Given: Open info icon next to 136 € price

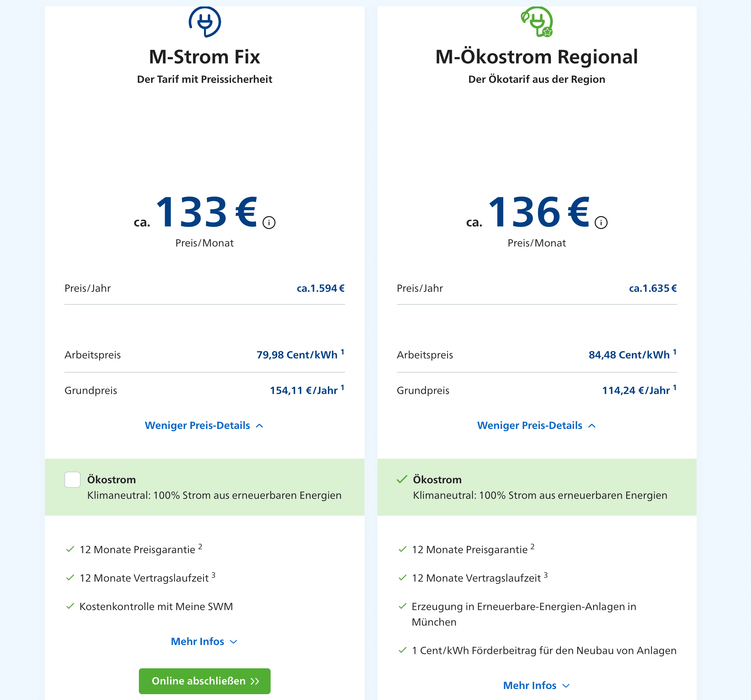Looking at the screenshot, I should (x=601, y=222).
